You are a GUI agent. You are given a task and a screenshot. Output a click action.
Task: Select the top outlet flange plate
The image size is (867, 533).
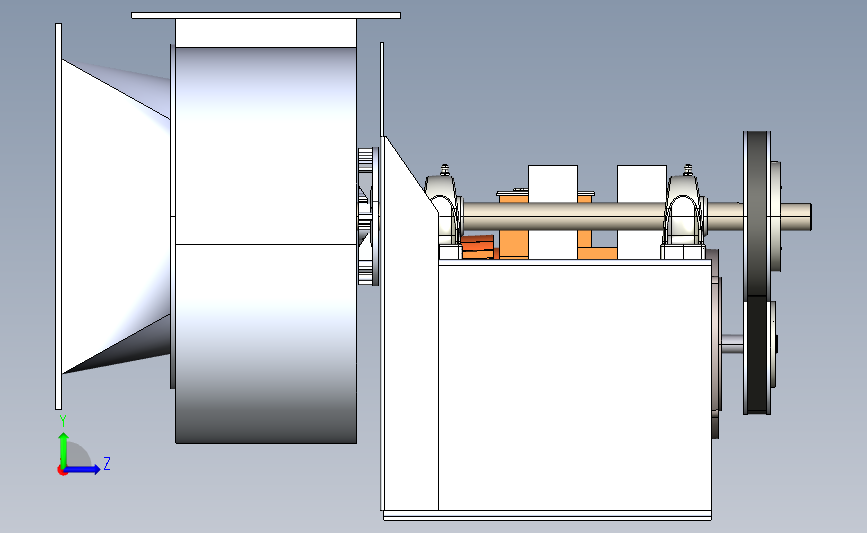(x=266, y=15)
